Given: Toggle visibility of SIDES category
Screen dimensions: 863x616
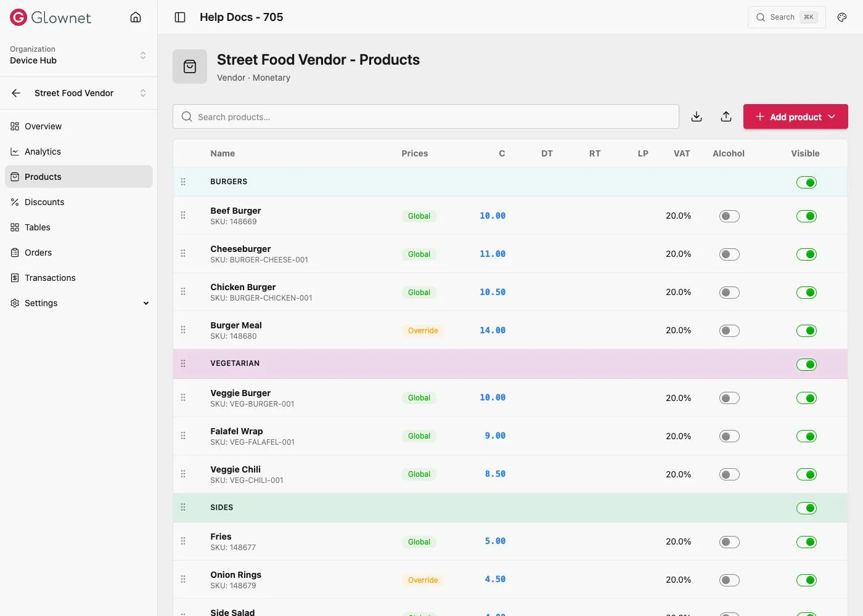Looking at the screenshot, I should pyautogui.click(x=806, y=508).
